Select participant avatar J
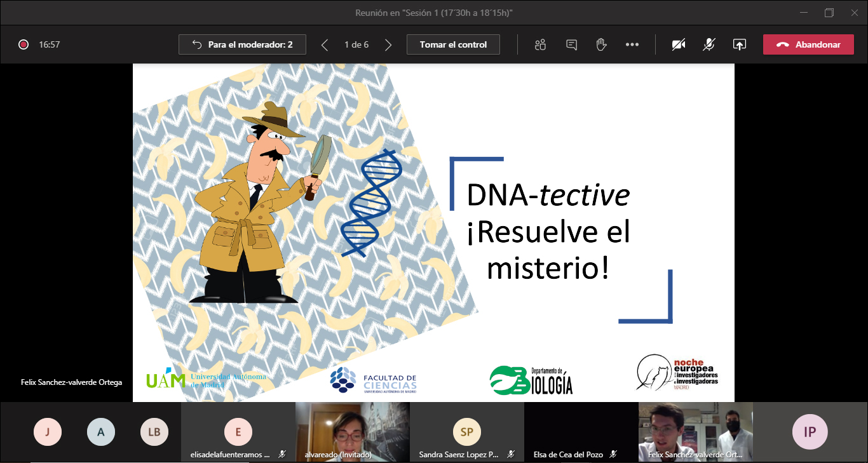 tap(47, 433)
